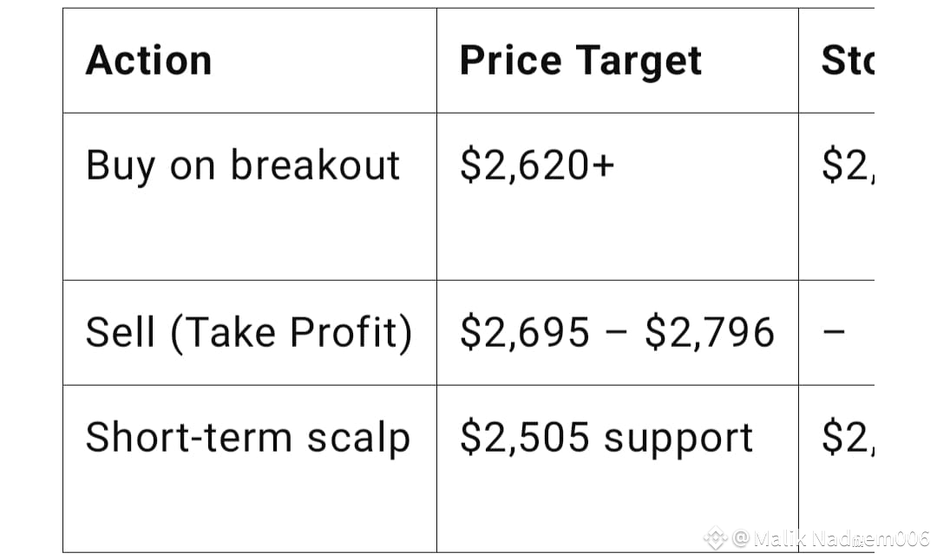
Task: Click the $2,695 lower profit value
Action: (525, 332)
